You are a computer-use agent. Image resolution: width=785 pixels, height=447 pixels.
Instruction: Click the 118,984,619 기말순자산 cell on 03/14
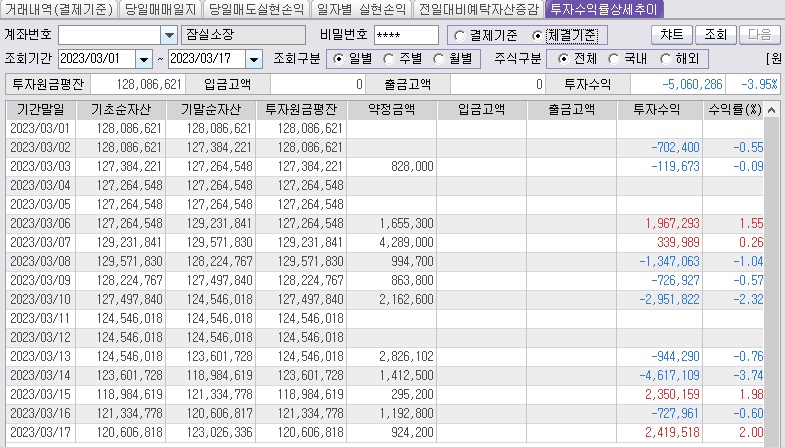[211, 375]
